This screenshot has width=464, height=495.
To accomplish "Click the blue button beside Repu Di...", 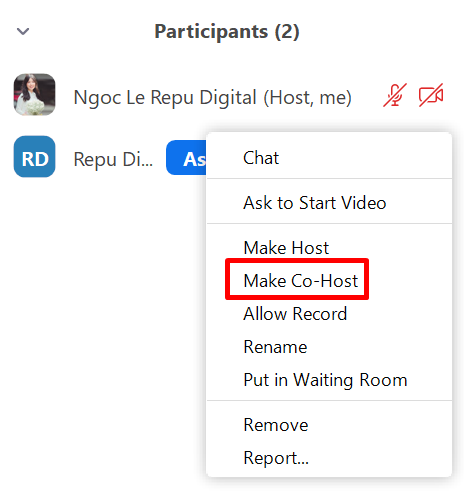I will click(x=186, y=158).
